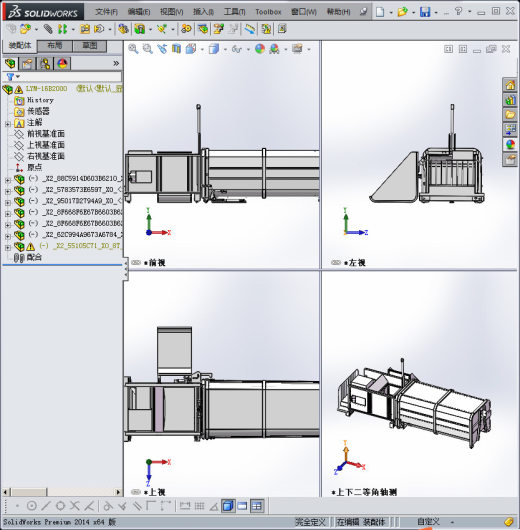The height and width of the screenshot is (530, 520).
Task: Click the Zoom to Fit magnifier icon
Action: 133,49
